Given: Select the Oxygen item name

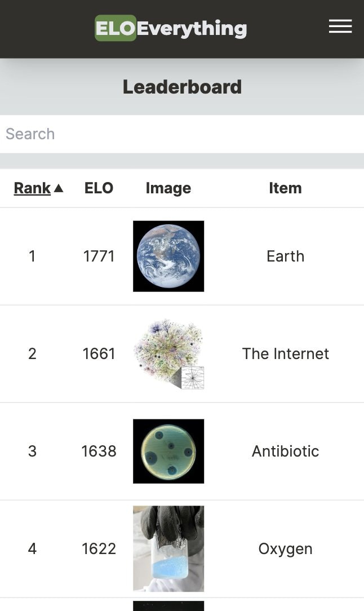Looking at the screenshot, I should click(285, 549).
